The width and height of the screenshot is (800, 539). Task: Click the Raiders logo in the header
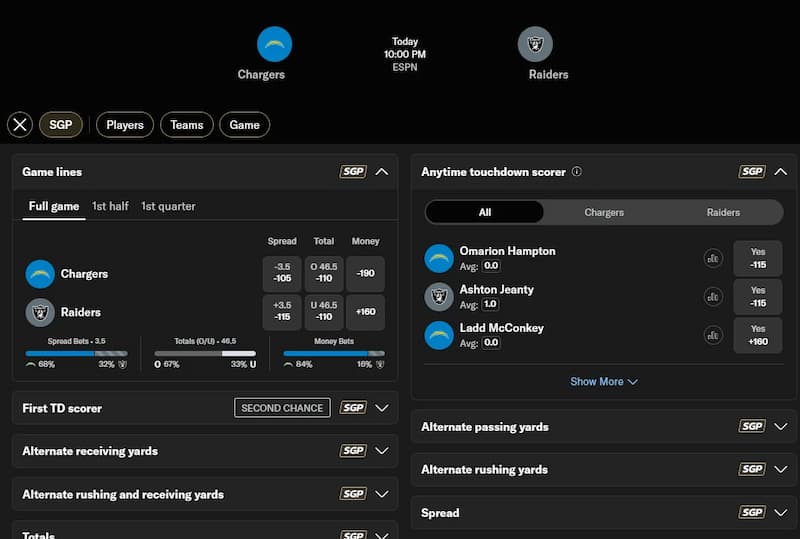tap(535, 44)
